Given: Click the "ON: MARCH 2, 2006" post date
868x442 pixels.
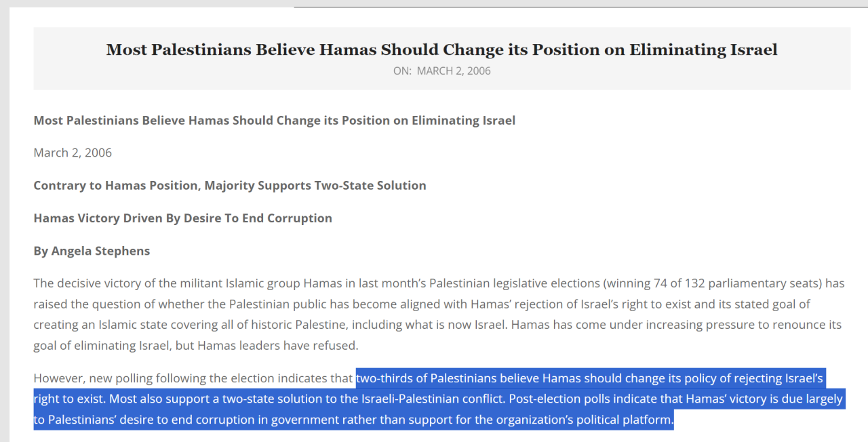Looking at the screenshot, I should tap(441, 71).
